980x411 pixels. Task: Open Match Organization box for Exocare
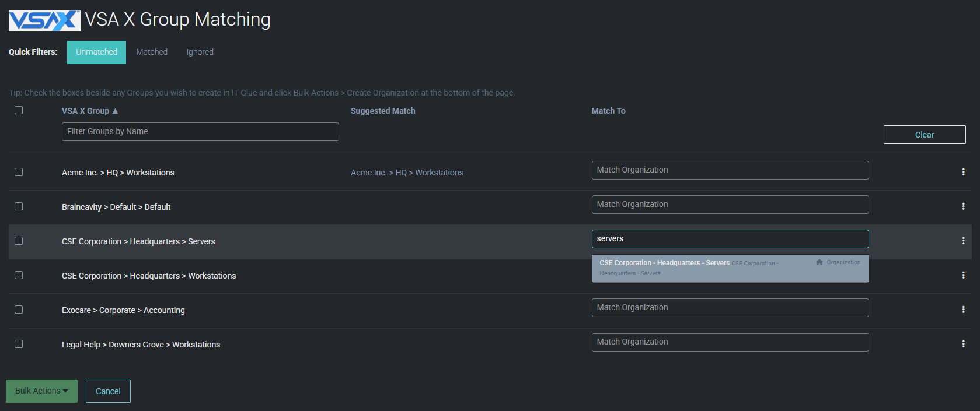730,308
